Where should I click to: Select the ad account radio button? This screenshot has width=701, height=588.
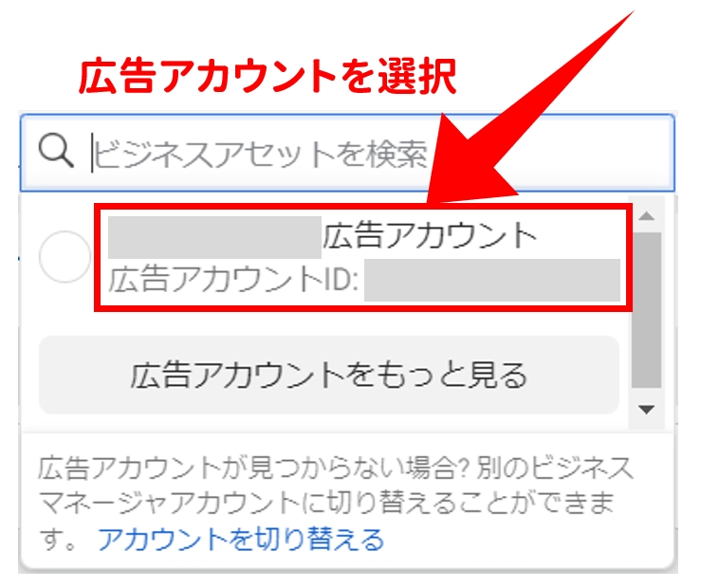65,257
